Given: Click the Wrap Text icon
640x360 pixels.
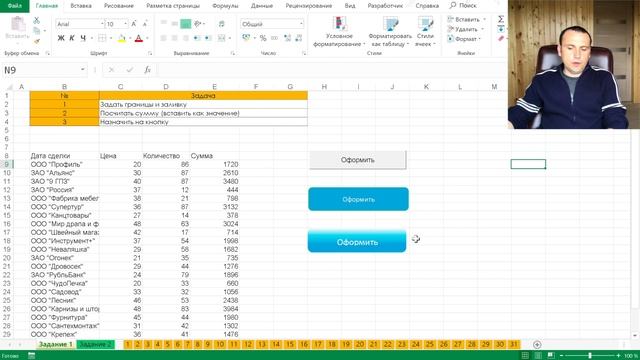Looking at the screenshot, I should point(222,24).
